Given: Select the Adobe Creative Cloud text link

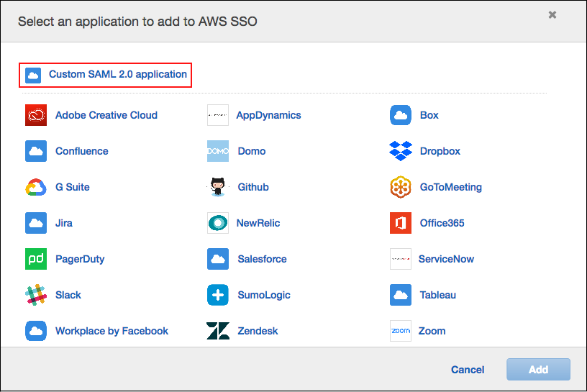Looking at the screenshot, I should [x=106, y=115].
